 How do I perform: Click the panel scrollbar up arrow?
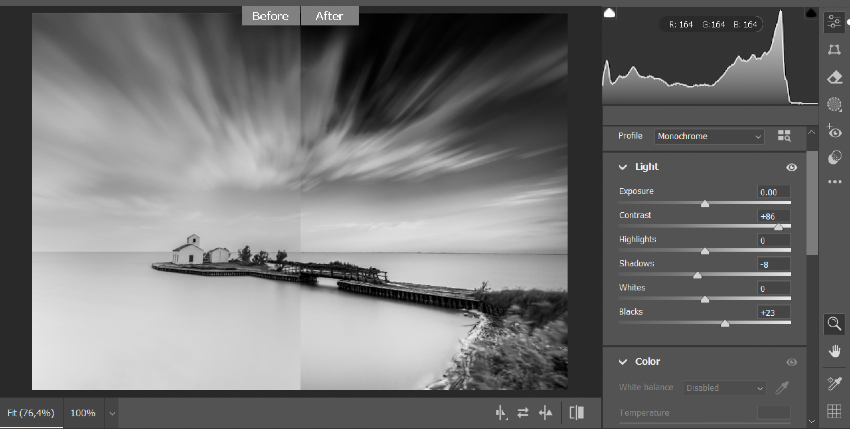[x=812, y=132]
